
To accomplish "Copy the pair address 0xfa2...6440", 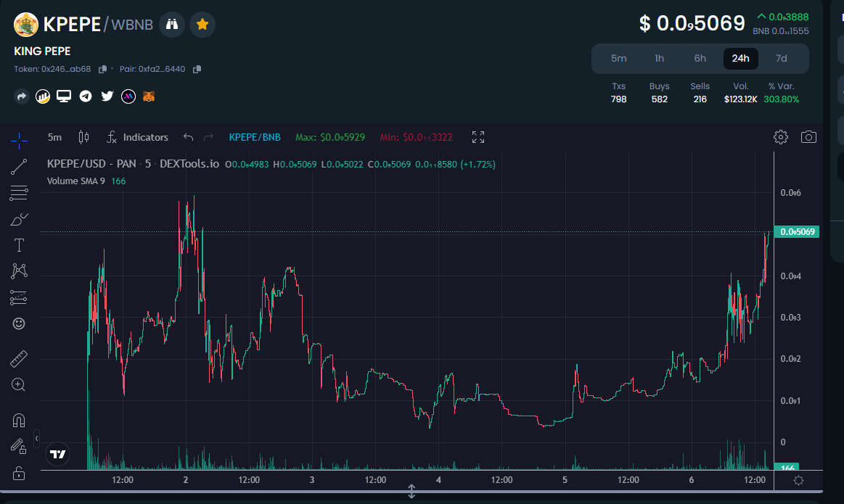I will pos(197,70).
